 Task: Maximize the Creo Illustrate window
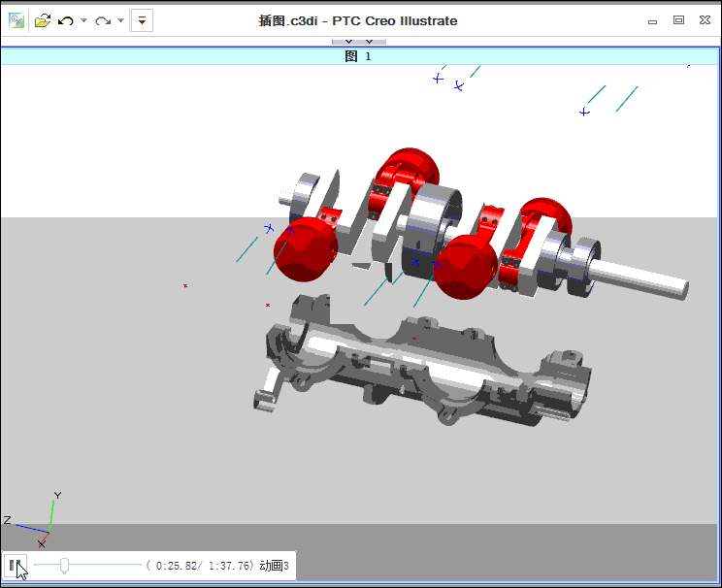[x=678, y=20]
